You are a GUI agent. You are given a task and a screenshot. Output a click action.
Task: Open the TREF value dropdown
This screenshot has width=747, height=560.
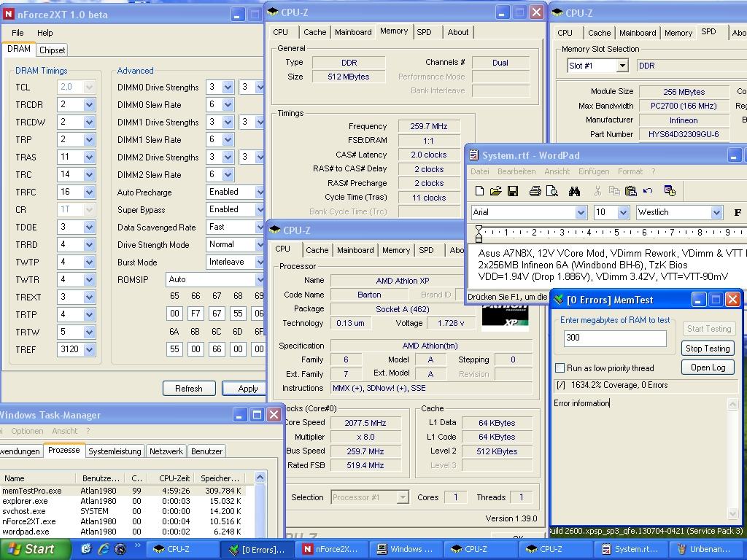pos(89,349)
